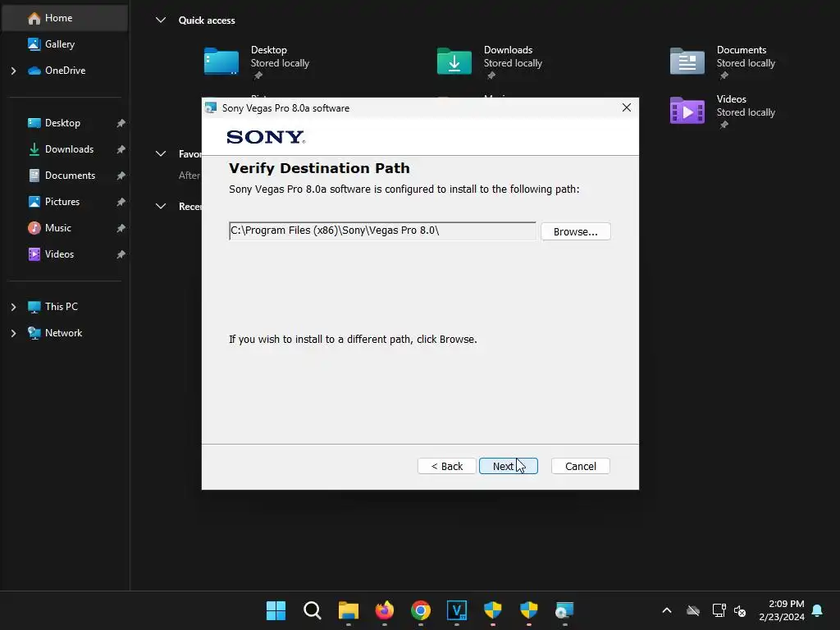The image size is (840, 630).
Task: Switch to installer icon in taskbar
Action: (564, 610)
